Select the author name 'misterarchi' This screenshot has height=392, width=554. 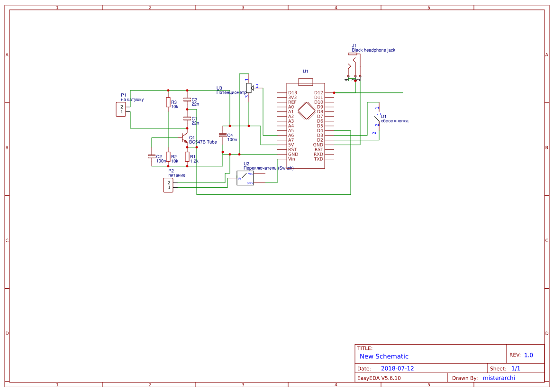tap(499, 378)
